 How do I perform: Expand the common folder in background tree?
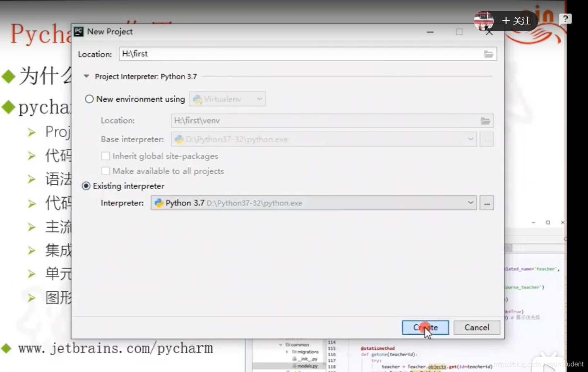281,345
